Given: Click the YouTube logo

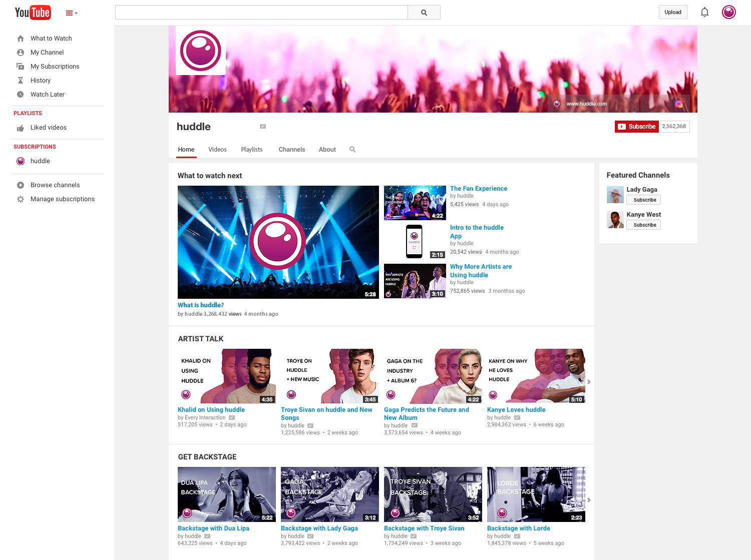Looking at the screenshot, I should 33,12.
